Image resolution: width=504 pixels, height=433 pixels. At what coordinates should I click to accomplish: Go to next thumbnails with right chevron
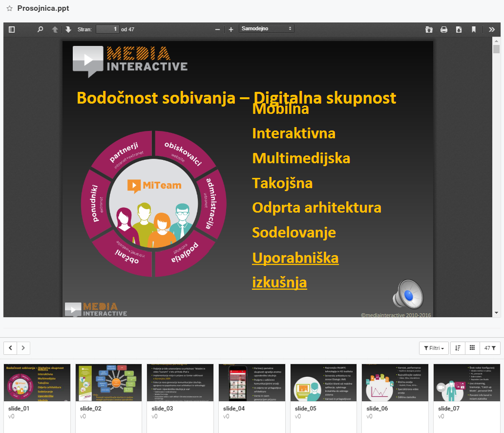(23, 348)
